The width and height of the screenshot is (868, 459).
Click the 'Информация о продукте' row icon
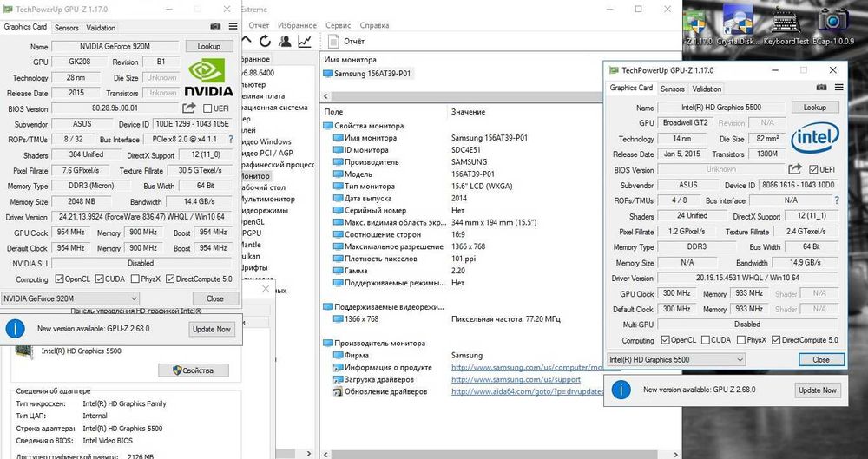[x=338, y=368]
